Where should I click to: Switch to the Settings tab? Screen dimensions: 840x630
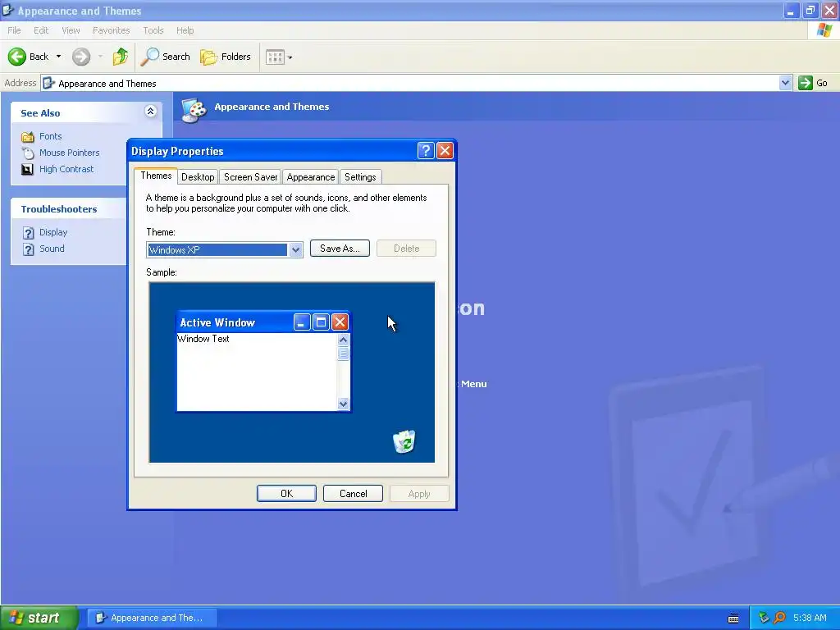point(360,177)
